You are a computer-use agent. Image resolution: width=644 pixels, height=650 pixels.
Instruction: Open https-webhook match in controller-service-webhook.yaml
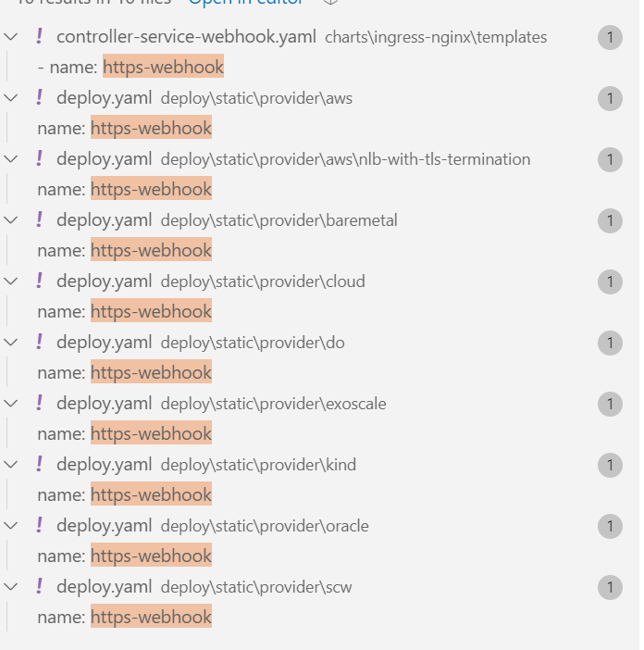[130, 68]
